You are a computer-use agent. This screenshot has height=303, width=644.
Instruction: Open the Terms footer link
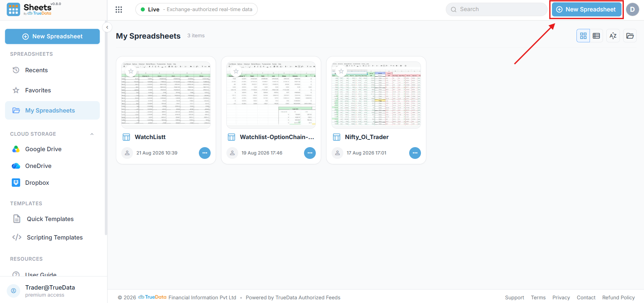point(538,298)
